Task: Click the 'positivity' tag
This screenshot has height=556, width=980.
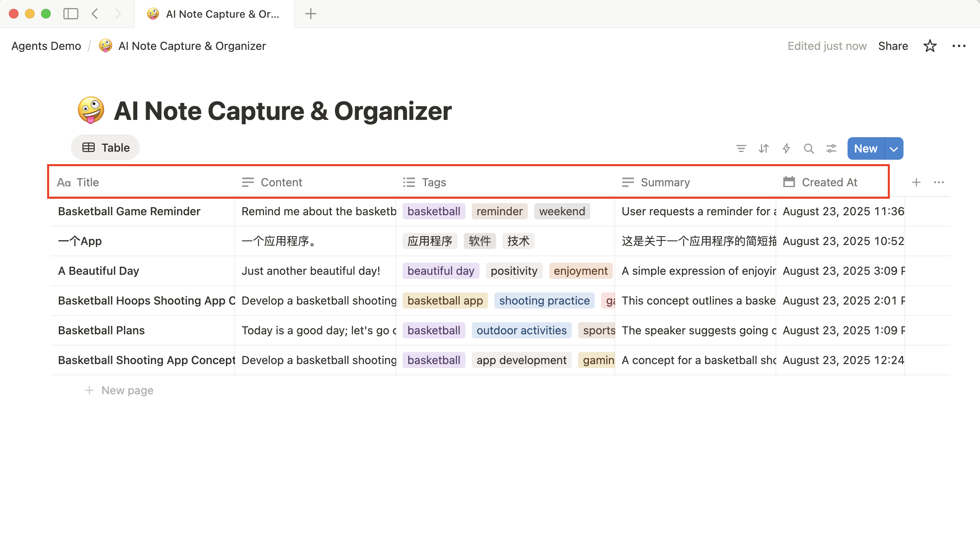Action: pos(514,271)
